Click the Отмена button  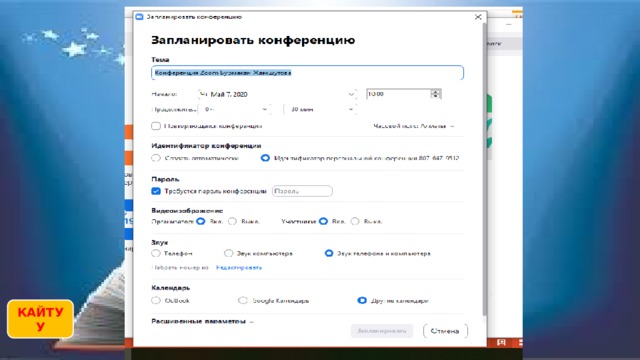[x=445, y=331]
